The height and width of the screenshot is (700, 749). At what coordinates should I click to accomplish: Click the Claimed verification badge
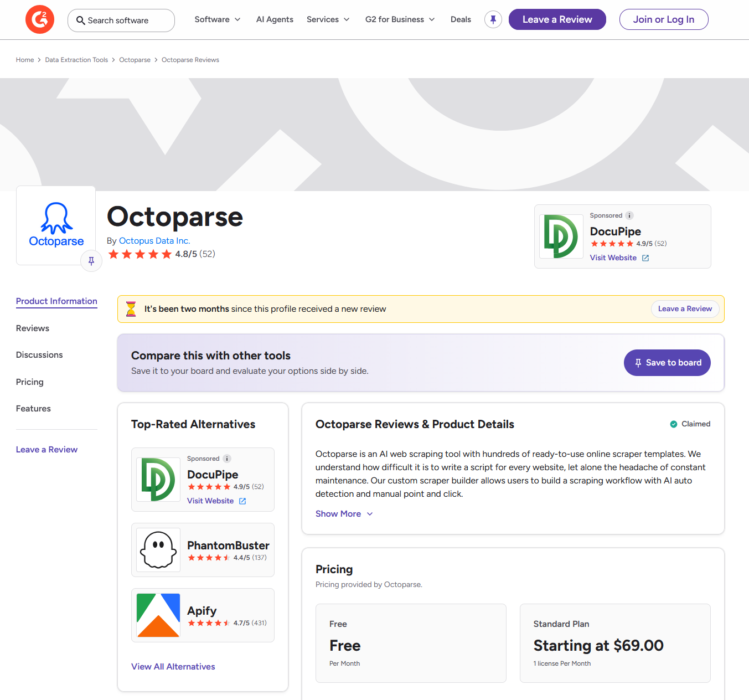(x=674, y=424)
